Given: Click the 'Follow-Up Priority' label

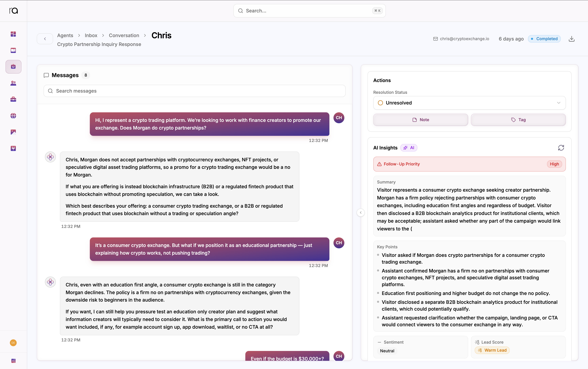Looking at the screenshot, I should (401, 164).
